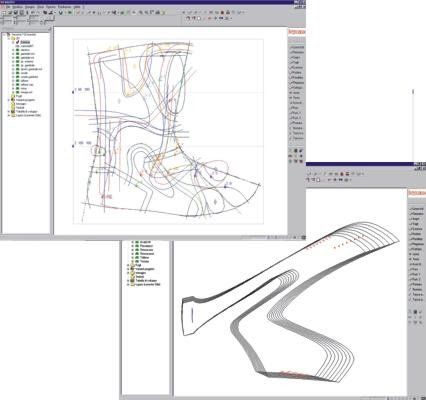Click the red label header above boot-pattern checklist
Screen dimensions: 426x400
(x=296, y=32)
